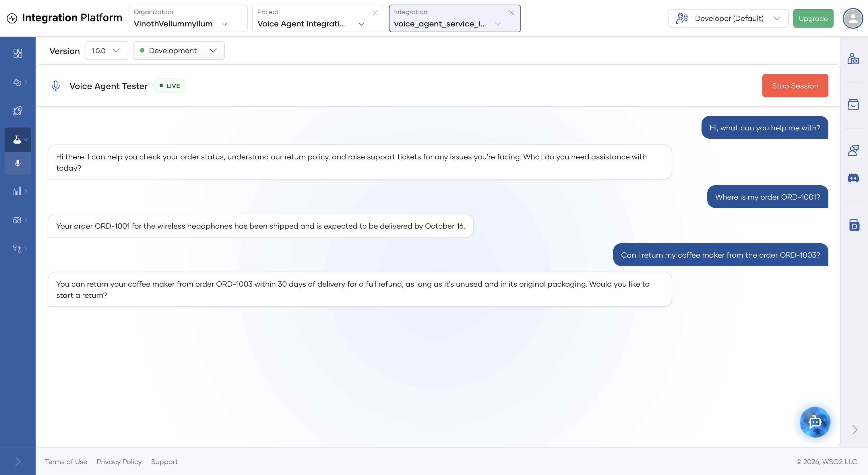Open the overview grid icon in sidebar
The image size is (868, 475).
[x=18, y=53]
